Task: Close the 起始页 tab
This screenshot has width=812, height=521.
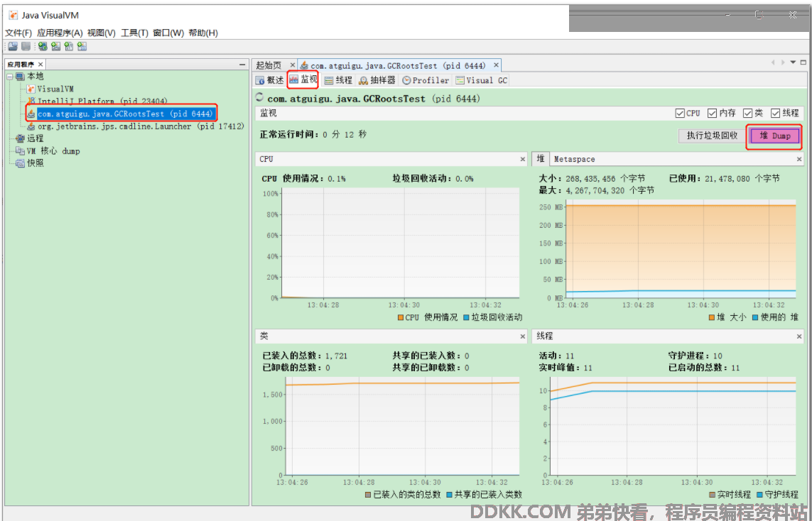Action: click(292, 65)
